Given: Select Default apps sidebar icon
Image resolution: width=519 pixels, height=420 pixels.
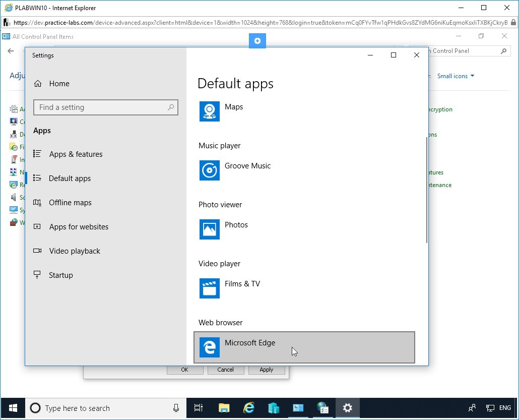Looking at the screenshot, I should tap(37, 178).
